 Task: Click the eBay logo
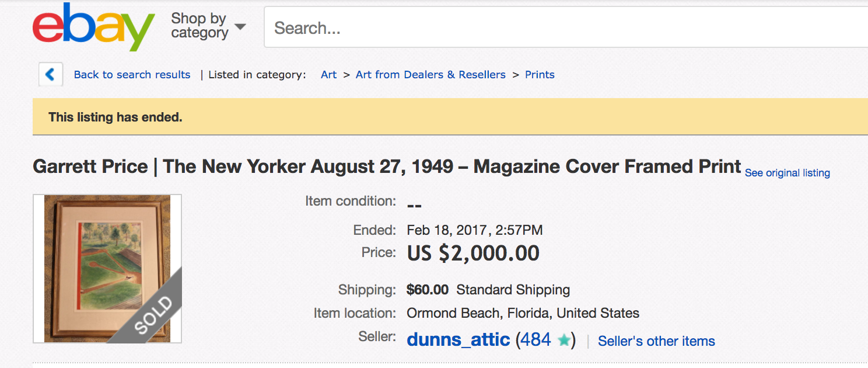(93, 28)
